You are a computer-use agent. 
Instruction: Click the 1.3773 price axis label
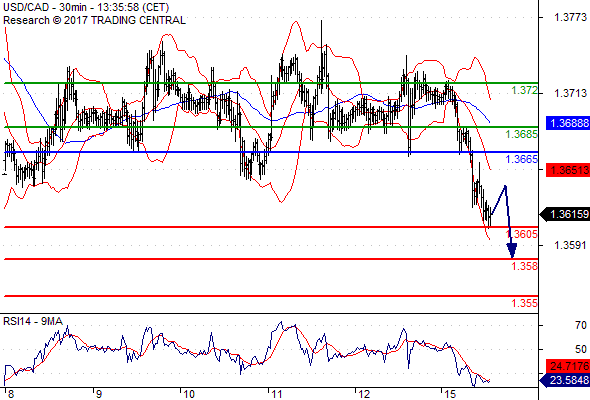point(571,17)
